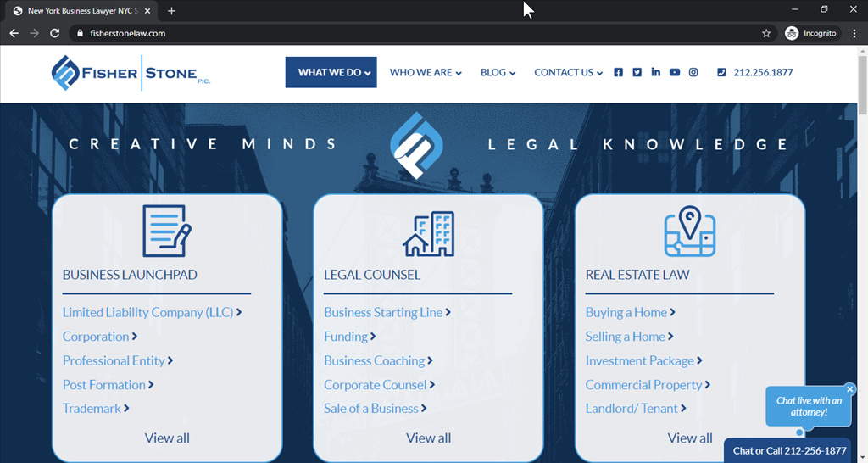Open the Contact Us dropdown

tap(568, 73)
